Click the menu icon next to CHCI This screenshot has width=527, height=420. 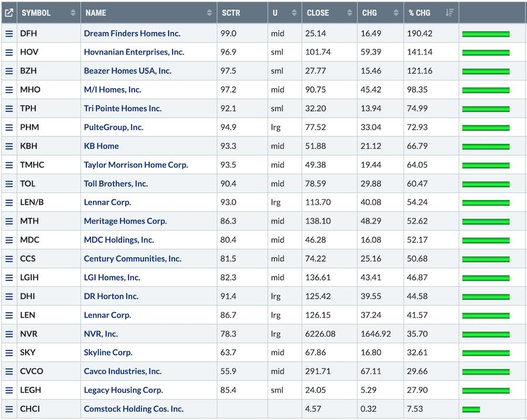(9, 409)
